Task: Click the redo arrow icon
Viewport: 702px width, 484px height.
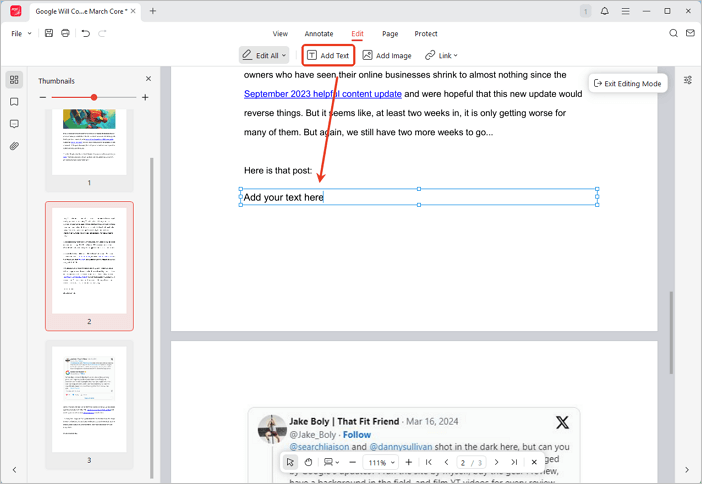Action: click(x=102, y=33)
